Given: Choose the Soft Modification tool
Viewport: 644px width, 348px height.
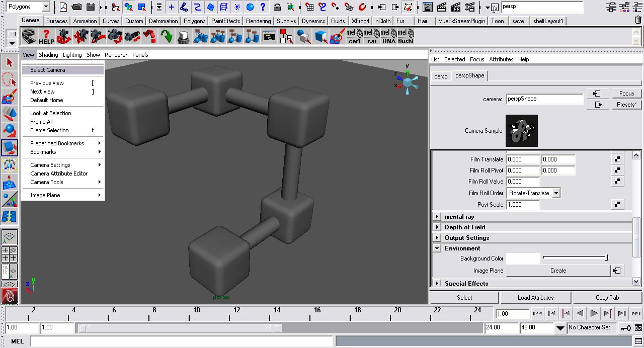Looking at the screenshot, I should (10, 182).
